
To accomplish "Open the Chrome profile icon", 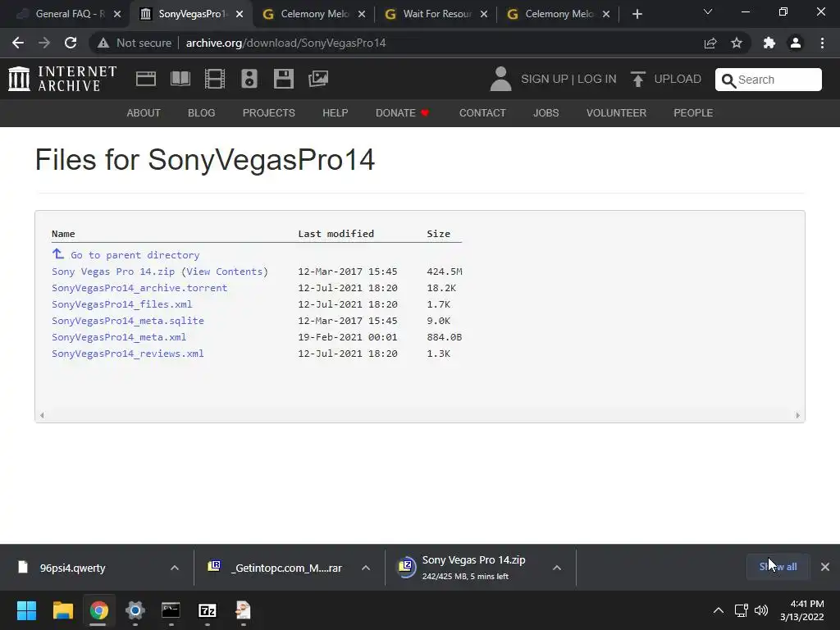I will pyautogui.click(x=796, y=43).
